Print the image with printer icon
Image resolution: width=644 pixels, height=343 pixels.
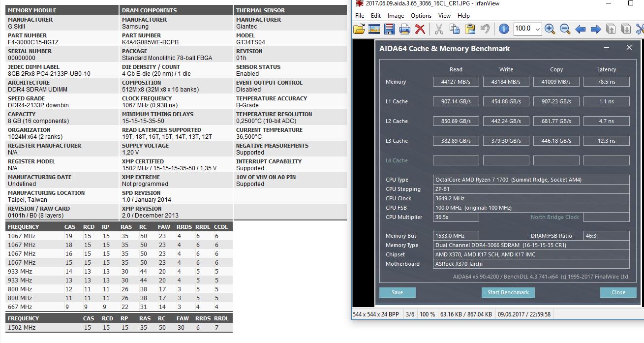point(405,29)
